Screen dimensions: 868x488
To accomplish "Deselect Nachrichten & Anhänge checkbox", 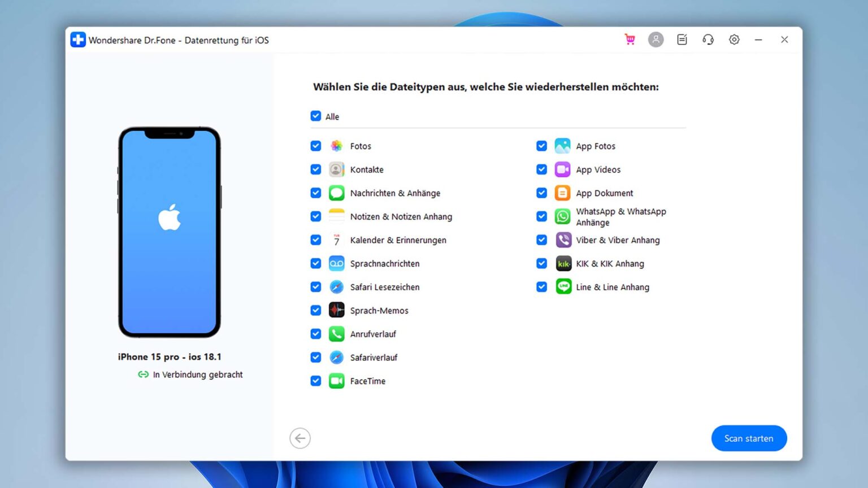I will coord(316,193).
